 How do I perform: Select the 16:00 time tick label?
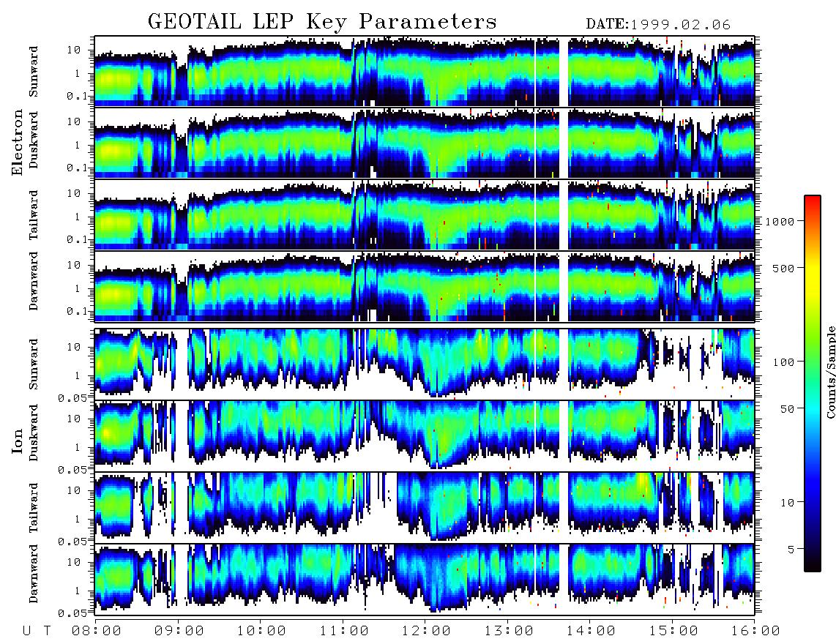(755, 631)
